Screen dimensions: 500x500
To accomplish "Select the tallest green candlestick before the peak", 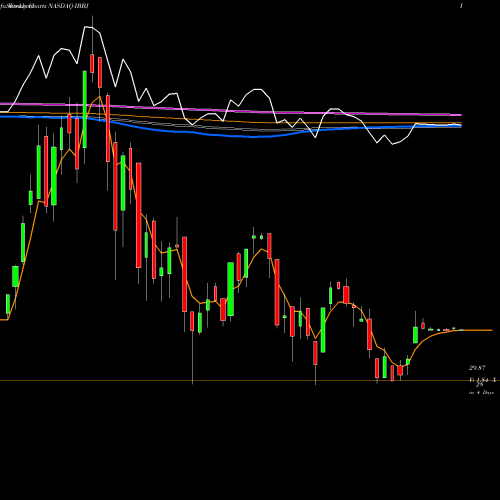I will 85,109.
